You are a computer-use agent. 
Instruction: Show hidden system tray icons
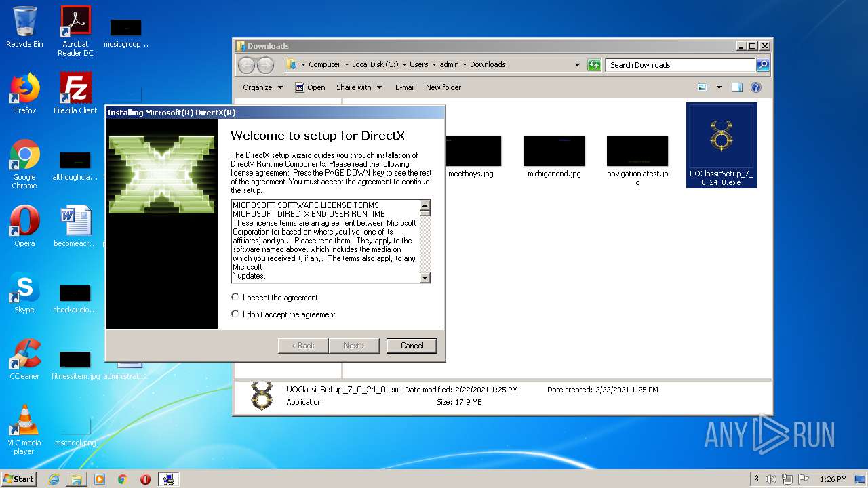[756, 479]
